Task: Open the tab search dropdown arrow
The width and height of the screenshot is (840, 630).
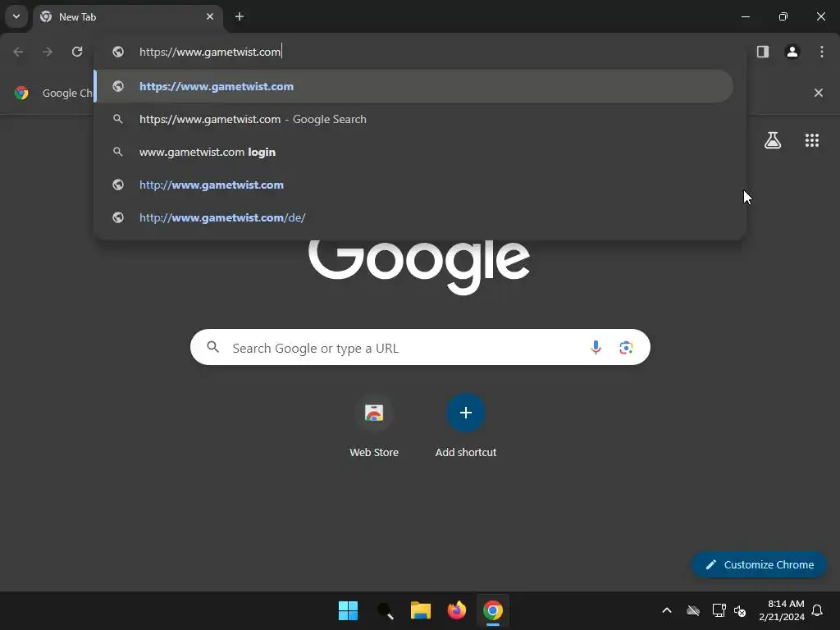Action: click(16, 16)
